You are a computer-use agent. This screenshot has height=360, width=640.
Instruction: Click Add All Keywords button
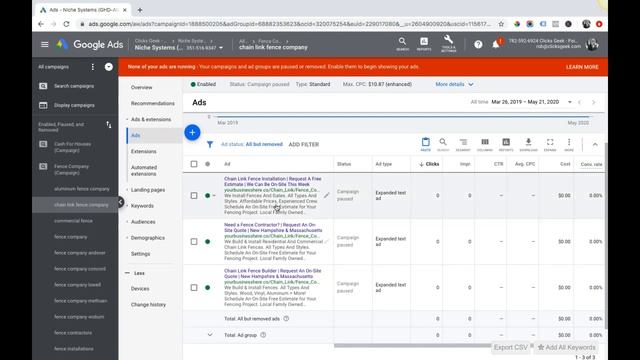567,347
